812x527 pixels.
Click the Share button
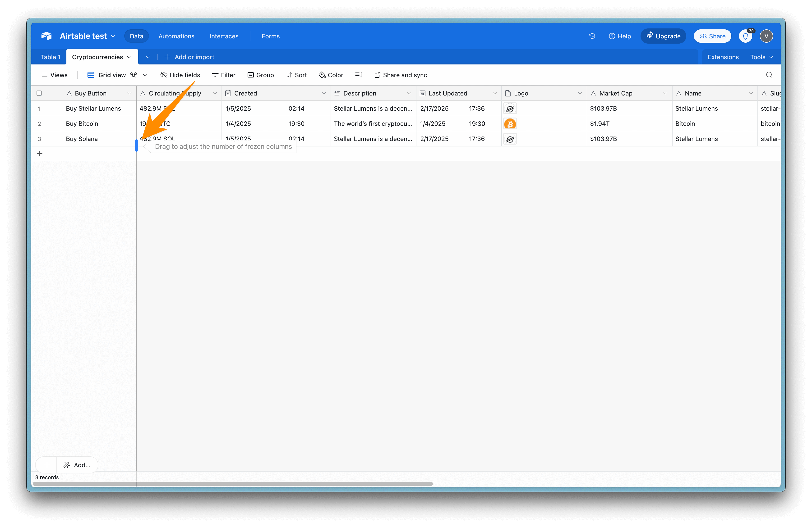(712, 36)
